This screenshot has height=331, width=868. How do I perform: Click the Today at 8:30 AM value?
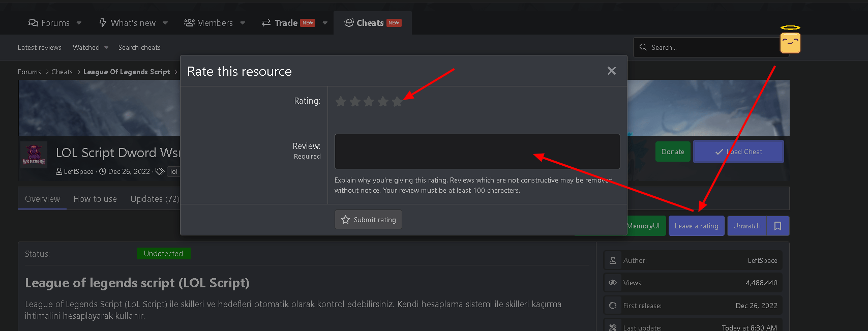[749, 328]
